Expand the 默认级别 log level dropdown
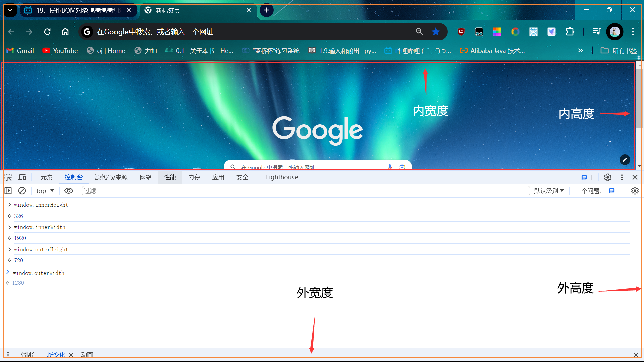This screenshot has width=644, height=362. (549, 191)
